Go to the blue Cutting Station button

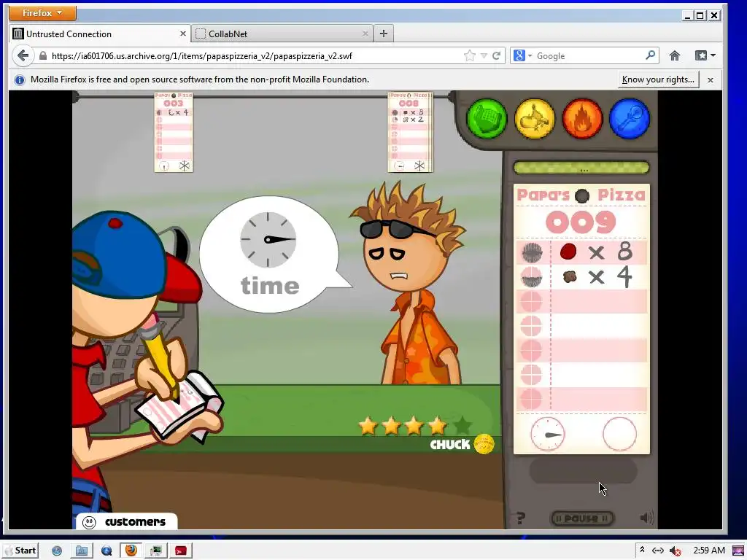click(630, 119)
